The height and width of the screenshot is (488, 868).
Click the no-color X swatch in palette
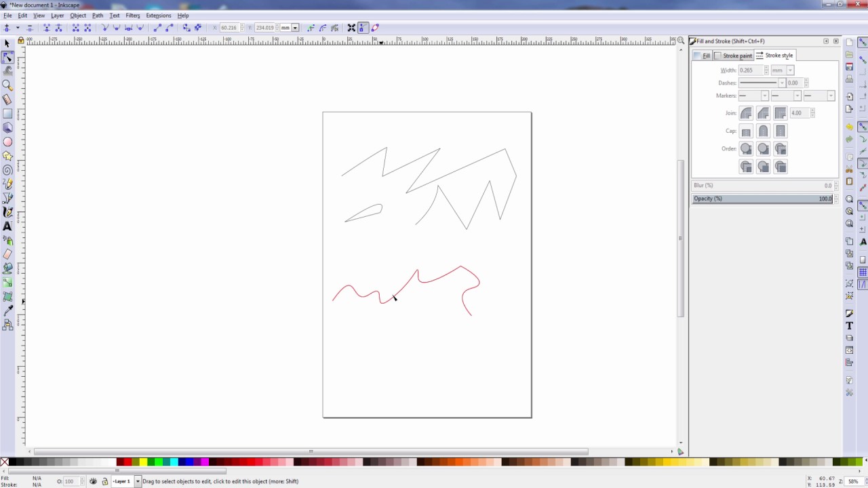4,462
